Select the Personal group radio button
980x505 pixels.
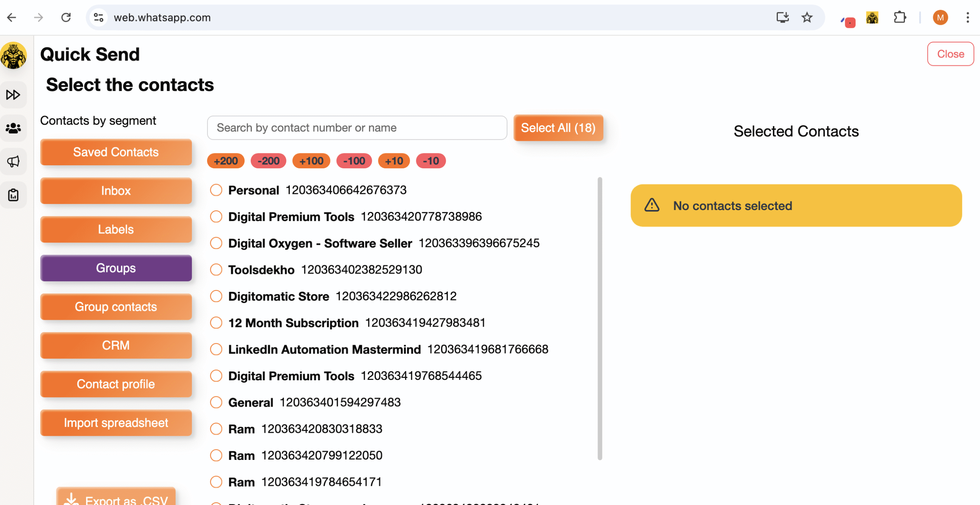pyautogui.click(x=216, y=190)
